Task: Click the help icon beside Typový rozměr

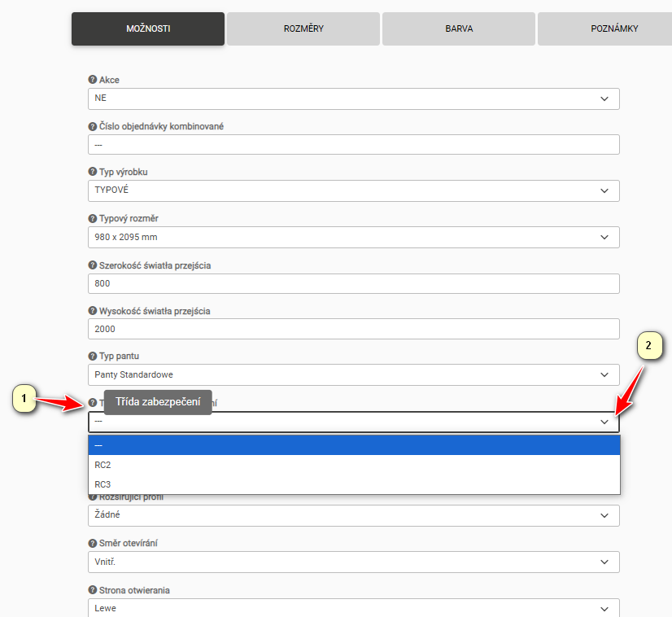Action: (92, 219)
